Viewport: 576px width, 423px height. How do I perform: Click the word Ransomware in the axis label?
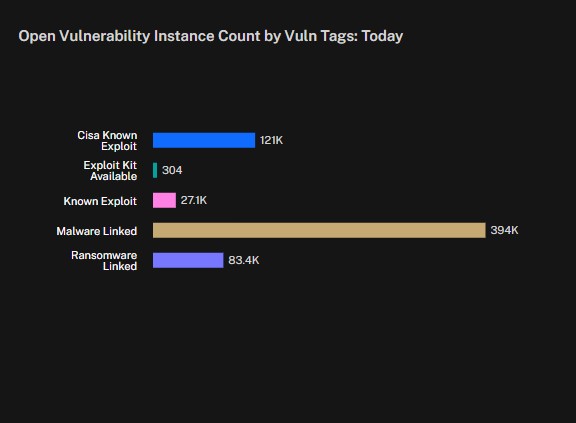pyautogui.click(x=104, y=255)
